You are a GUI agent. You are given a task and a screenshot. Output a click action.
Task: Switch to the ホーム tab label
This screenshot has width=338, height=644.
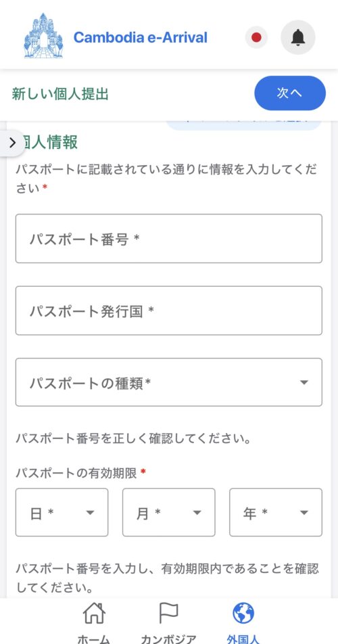[x=94, y=639]
